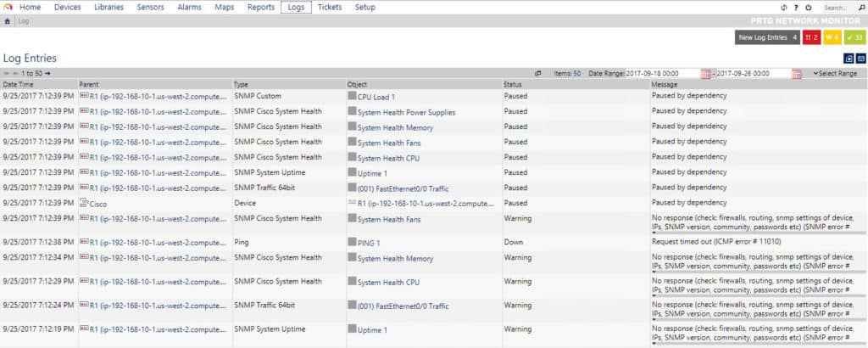Click the right dark blue export icon
868x348 pixels.
861,59
